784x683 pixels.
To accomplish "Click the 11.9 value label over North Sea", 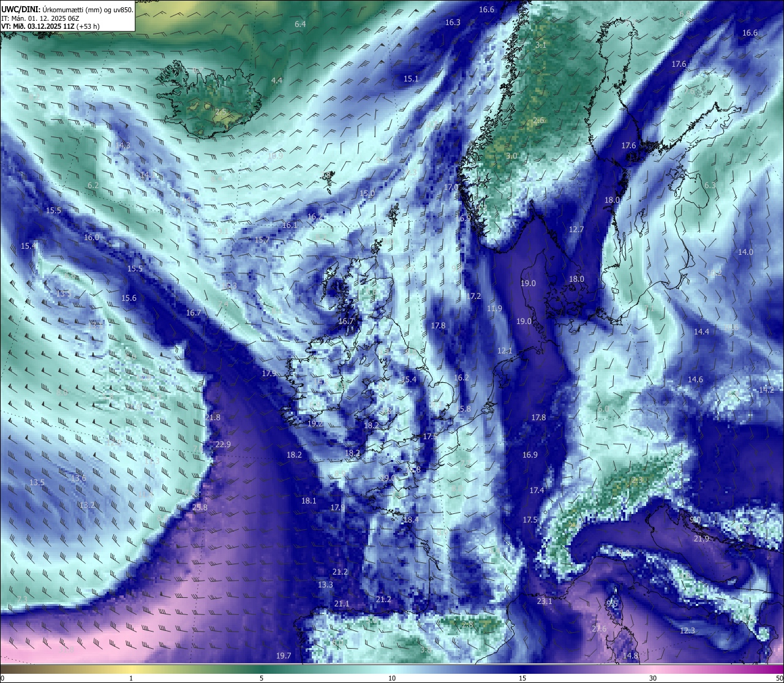I will click(494, 308).
